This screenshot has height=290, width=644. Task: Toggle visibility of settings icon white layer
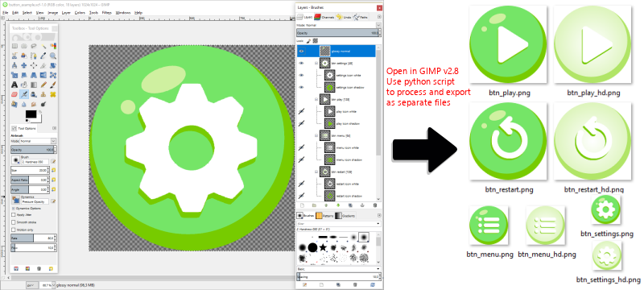tap(301, 75)
